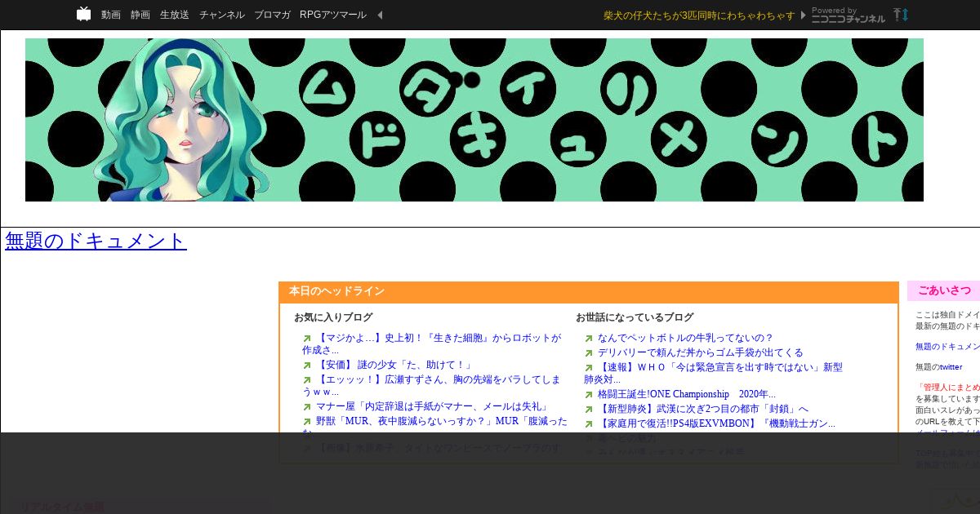Click the ごあいさつ pink sidebar header
This screenshot has width=980, height=514.
point(944,290)
